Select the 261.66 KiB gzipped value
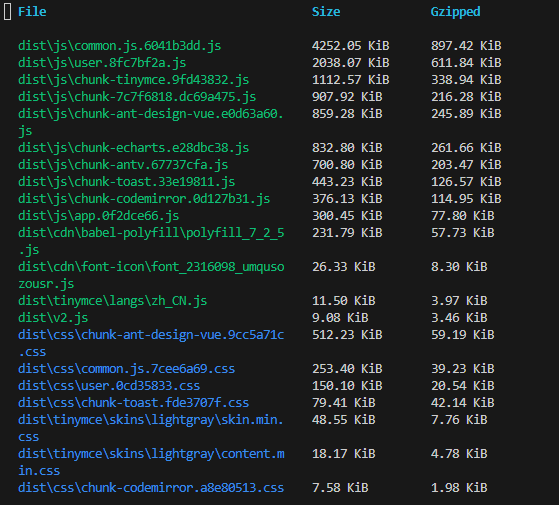Image resolution: width=559 pixels, height=505 pixels. pos(466,148)
